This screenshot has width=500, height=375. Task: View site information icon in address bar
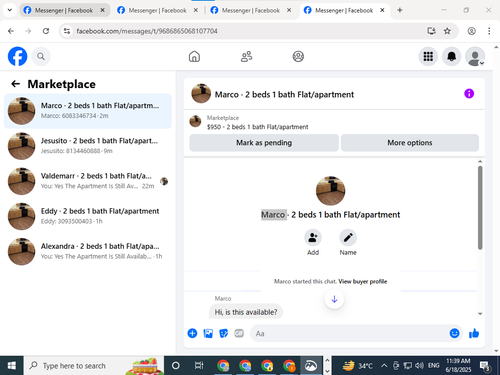(x=67, y=31)
